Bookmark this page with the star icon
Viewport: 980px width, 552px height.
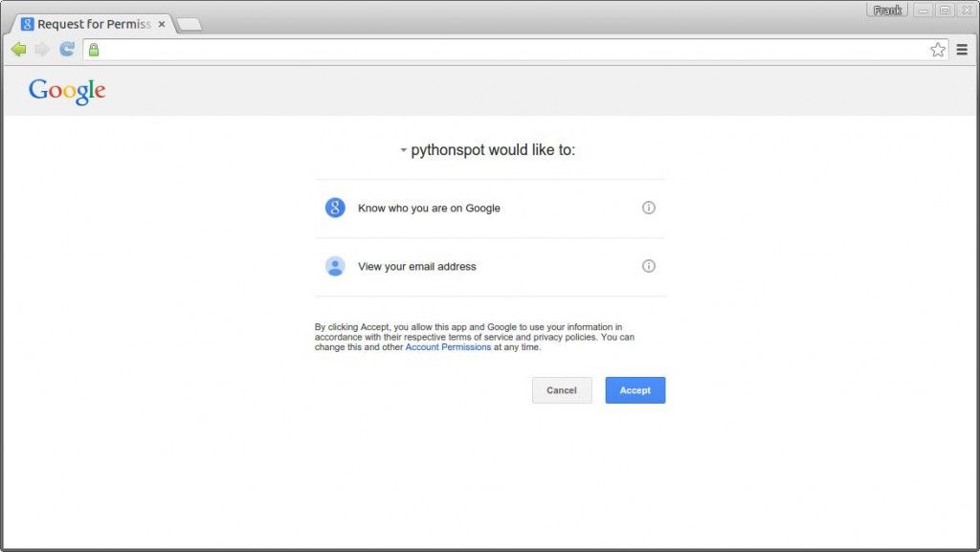coord(938,50)
